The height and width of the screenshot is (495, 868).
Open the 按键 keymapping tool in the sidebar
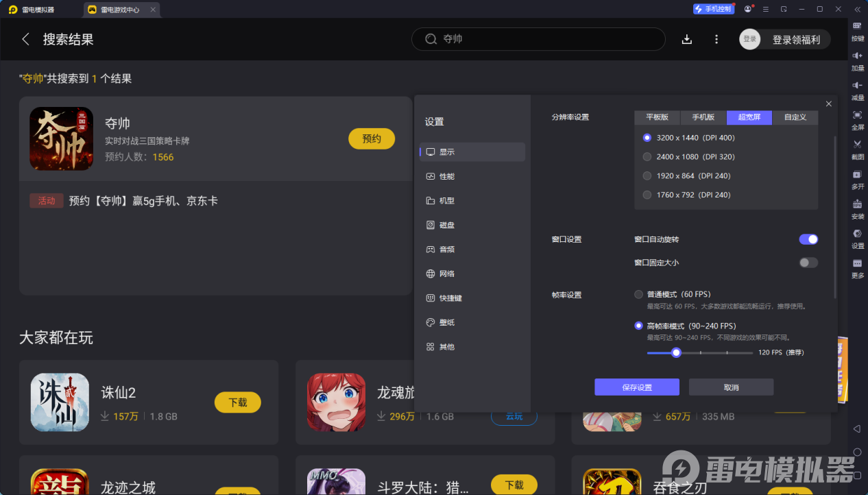(857, 30)
